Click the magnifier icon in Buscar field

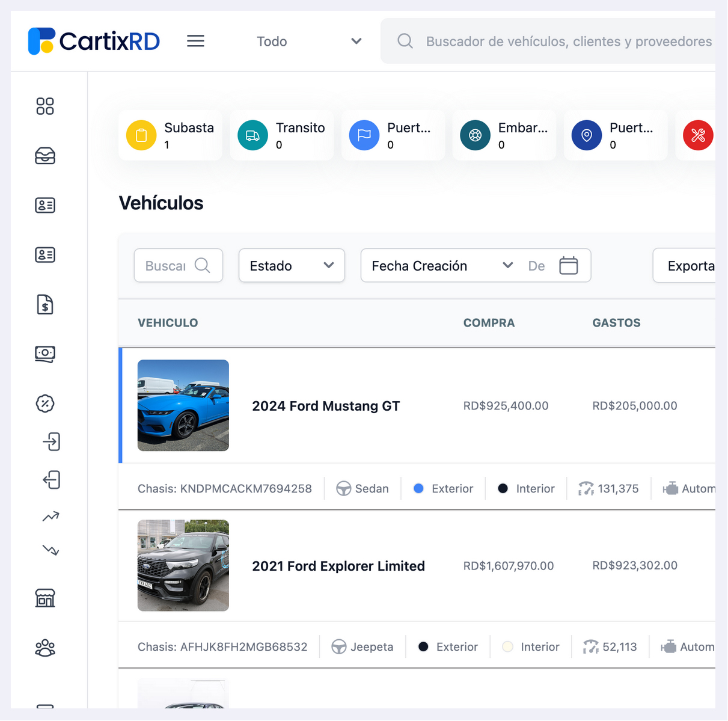tap(203, 265)
